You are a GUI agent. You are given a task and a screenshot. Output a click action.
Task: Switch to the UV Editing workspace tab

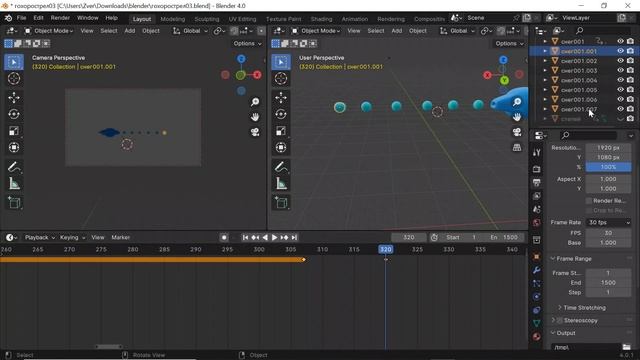point(242,19)
